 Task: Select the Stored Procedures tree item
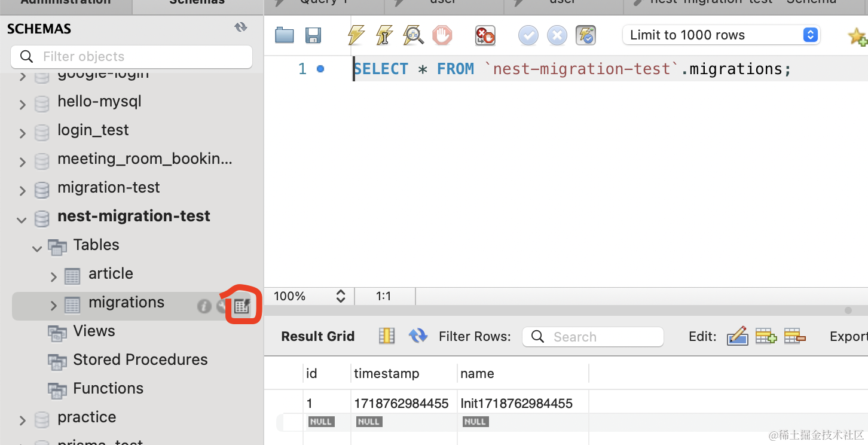[140, 360]
